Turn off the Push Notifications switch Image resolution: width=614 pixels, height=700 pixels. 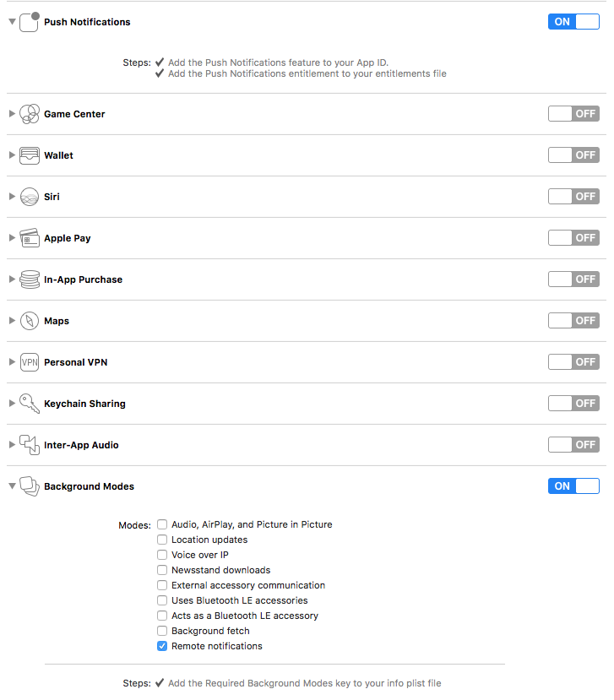(x=573, y=22)
